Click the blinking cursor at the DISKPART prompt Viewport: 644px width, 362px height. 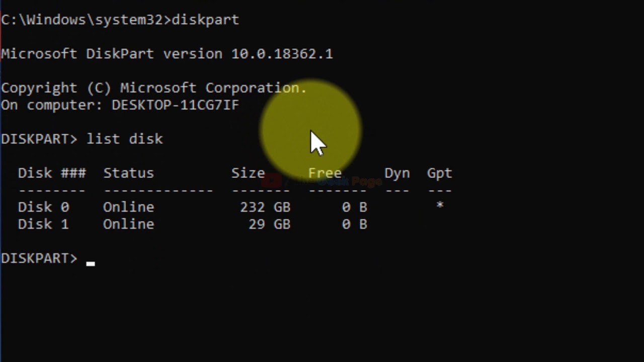coord(91,262)
